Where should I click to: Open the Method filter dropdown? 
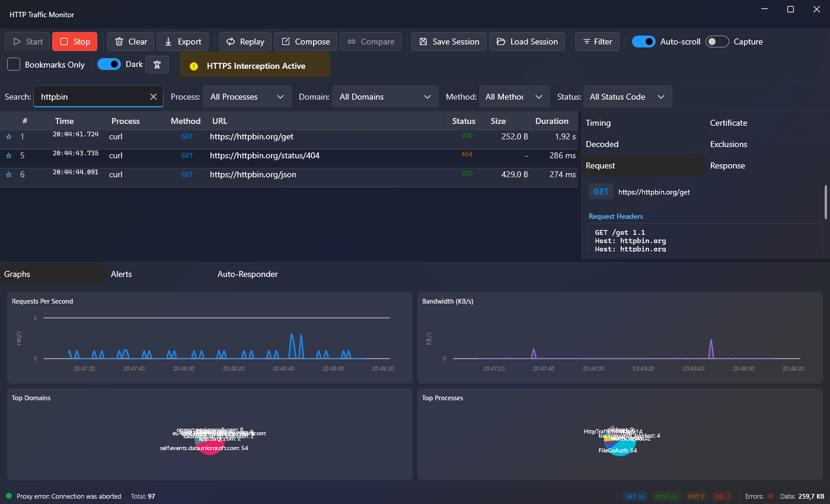pyautogui.click(x=514, y=97)
